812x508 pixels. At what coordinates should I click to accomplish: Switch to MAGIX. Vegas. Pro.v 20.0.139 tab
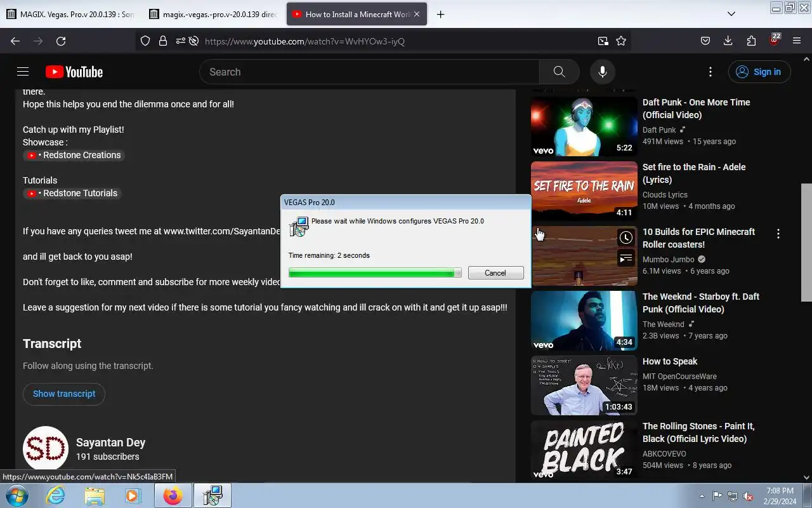72,14
